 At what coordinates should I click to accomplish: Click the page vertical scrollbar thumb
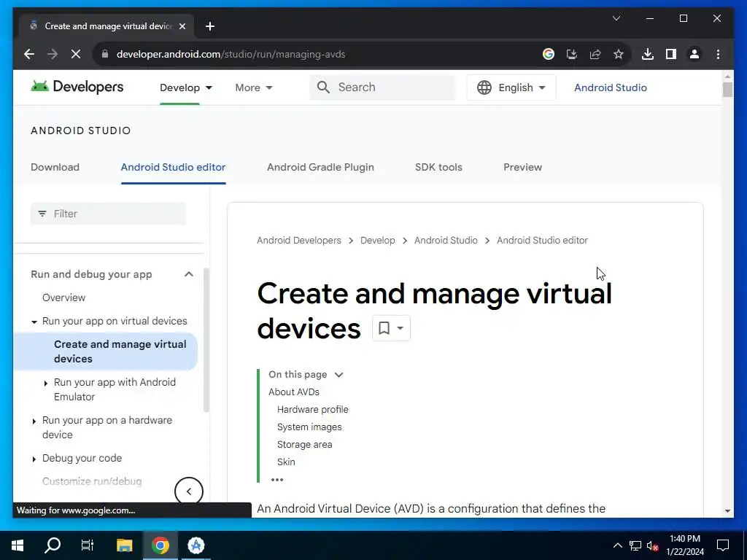click(727, 90)
